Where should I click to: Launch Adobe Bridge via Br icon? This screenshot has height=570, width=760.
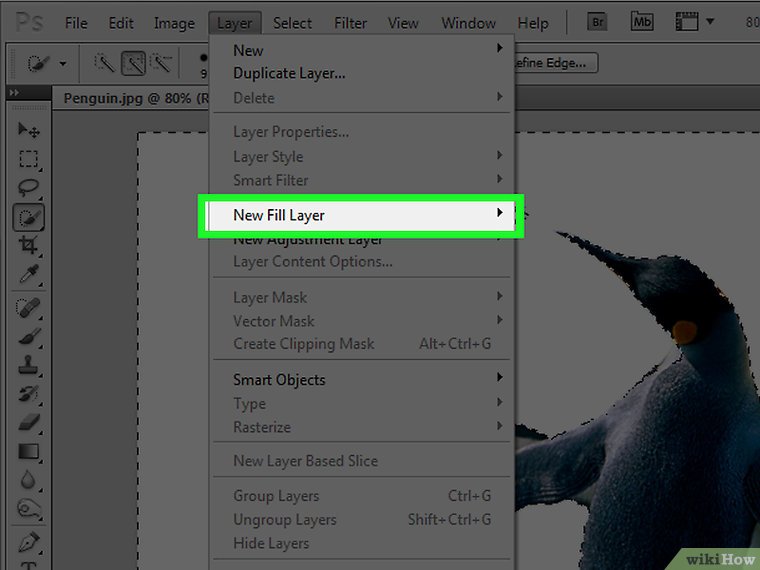[x=597, y=22]
